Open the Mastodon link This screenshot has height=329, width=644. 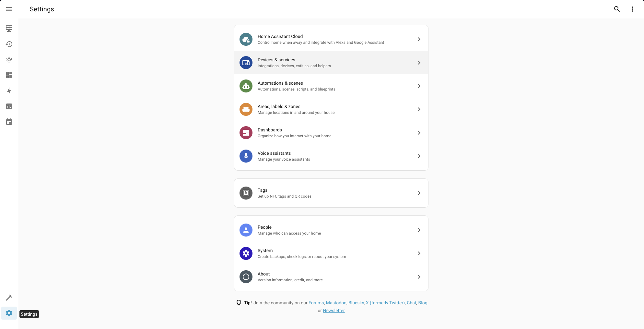[x=336, y=303]
